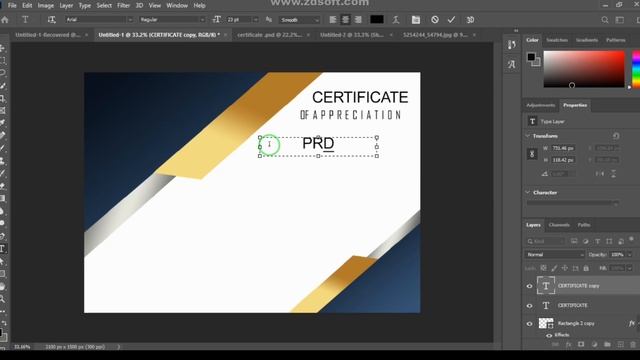The width and height of the screenshot is (640, 360).
Task: Select the Type tool in left toolbar
Action: coord(3,249)
